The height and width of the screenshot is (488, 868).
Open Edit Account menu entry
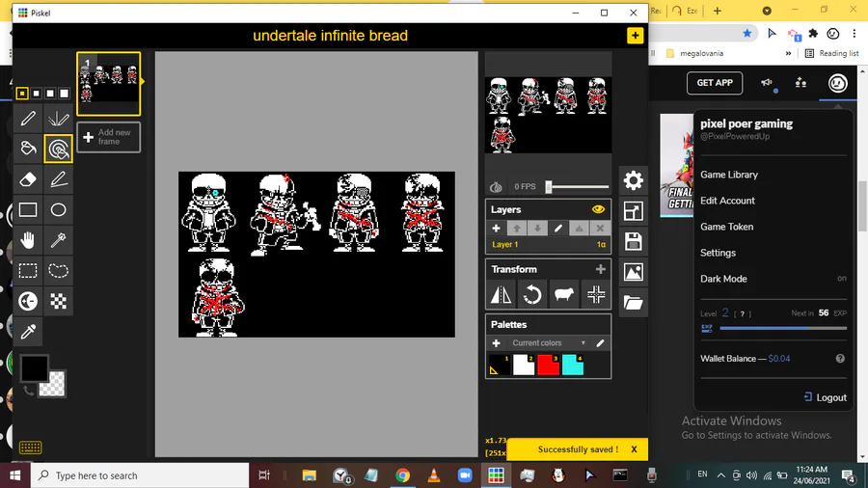tap(727, 201)
